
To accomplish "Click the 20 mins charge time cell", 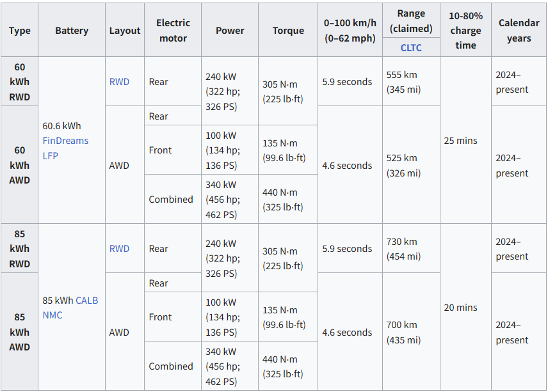I will point(460,308).
